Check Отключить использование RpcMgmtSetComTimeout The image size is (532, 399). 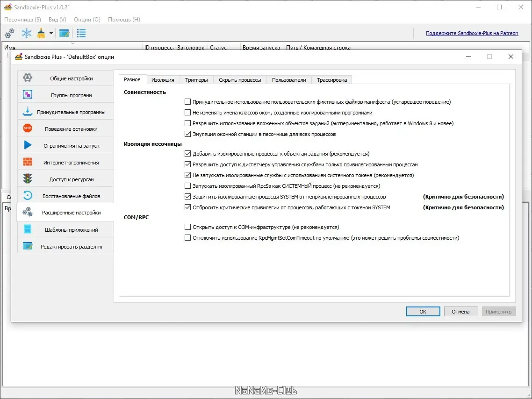tap(187, 238)
